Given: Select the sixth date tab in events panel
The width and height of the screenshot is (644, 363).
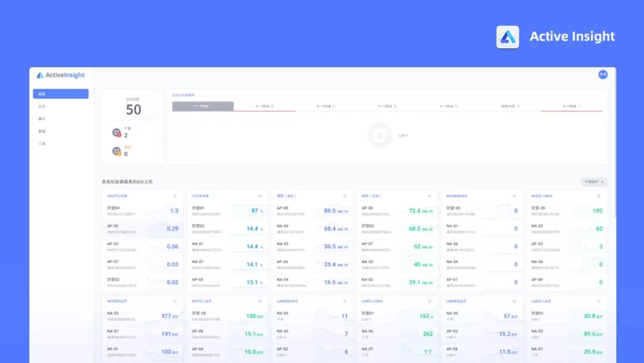Looking at the screenshot, I should point(510,106).
